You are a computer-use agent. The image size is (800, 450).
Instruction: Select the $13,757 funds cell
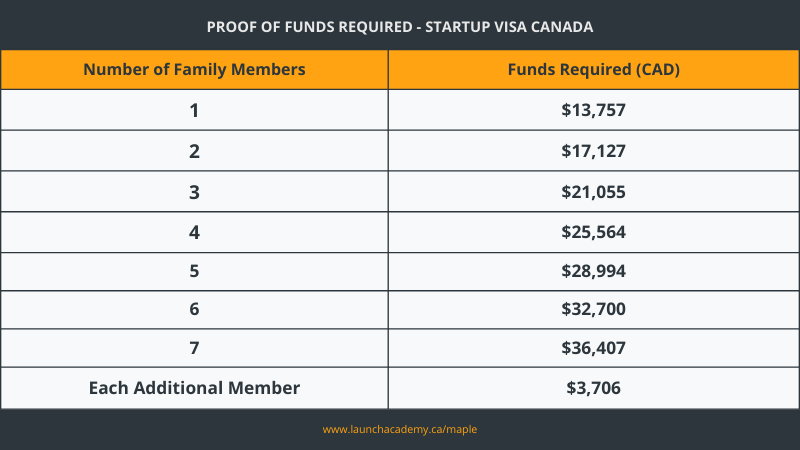tap(594, 110)
